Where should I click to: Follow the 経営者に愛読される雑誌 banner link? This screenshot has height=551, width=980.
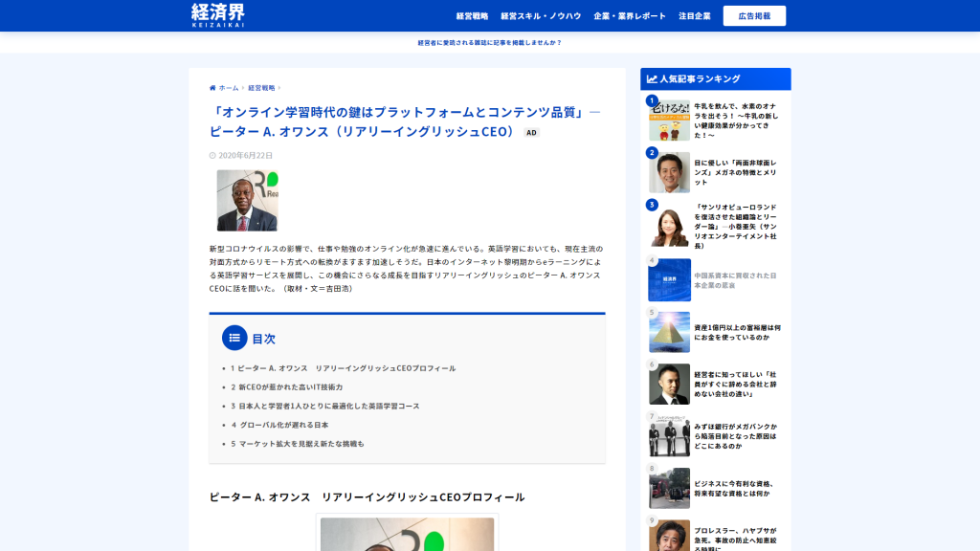coord(489,42)
